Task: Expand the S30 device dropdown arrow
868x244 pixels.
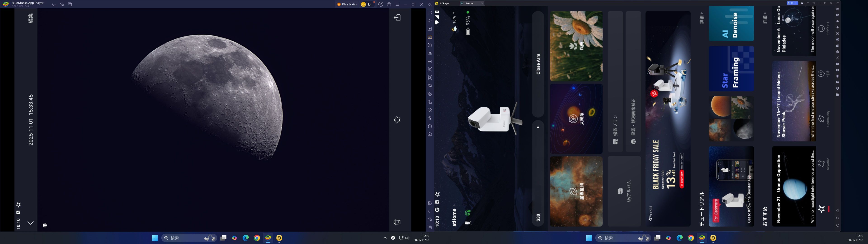Action: pos(538,127)
